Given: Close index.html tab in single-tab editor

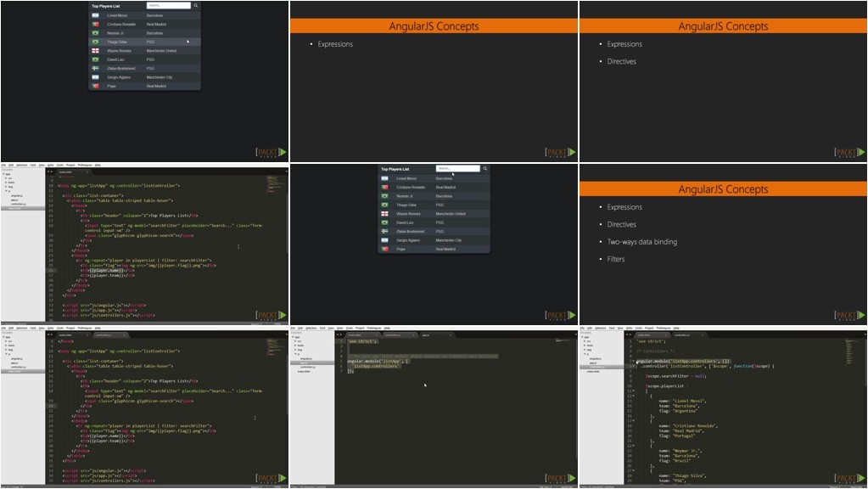Looking at the screenshot, I should pyautogui.click(x=87, y=172).
